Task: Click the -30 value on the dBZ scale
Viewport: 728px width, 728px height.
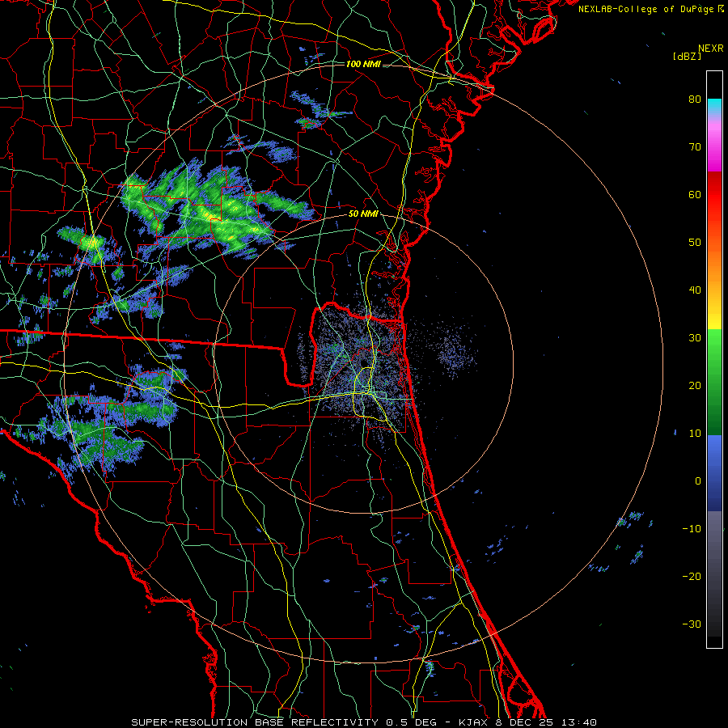Action: point(692,624)
